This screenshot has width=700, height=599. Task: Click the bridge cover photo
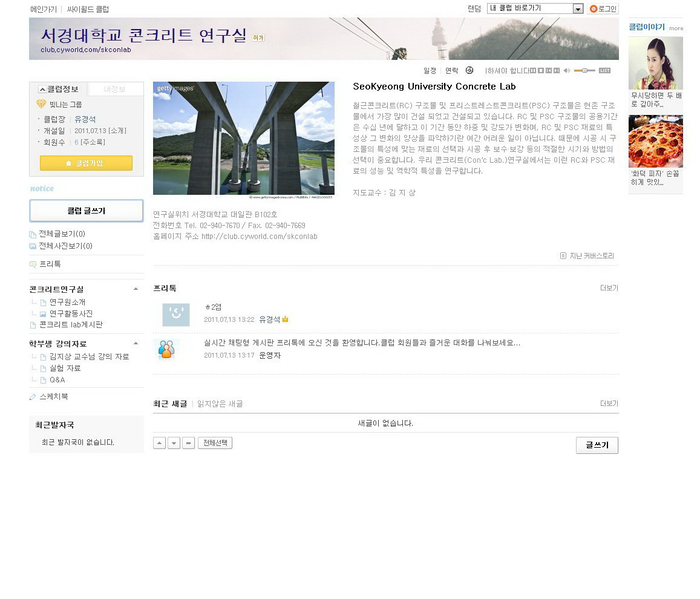(244, 139)
